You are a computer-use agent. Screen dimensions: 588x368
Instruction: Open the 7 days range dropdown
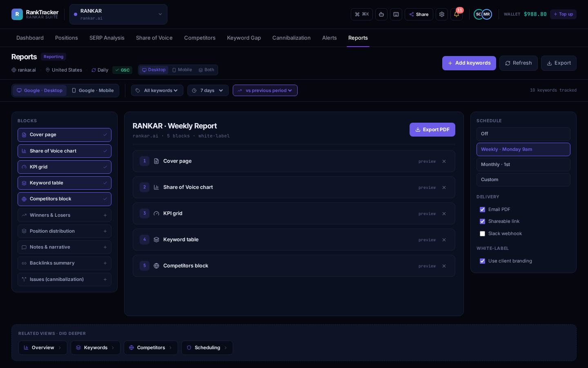[208, 90]
